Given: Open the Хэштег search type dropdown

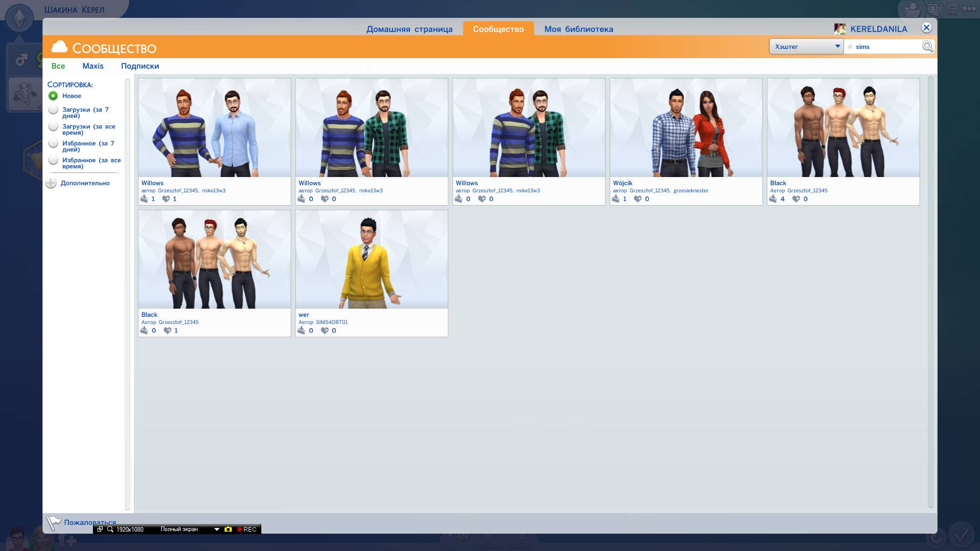Looking at the screenshot, I should pos(806,46).
